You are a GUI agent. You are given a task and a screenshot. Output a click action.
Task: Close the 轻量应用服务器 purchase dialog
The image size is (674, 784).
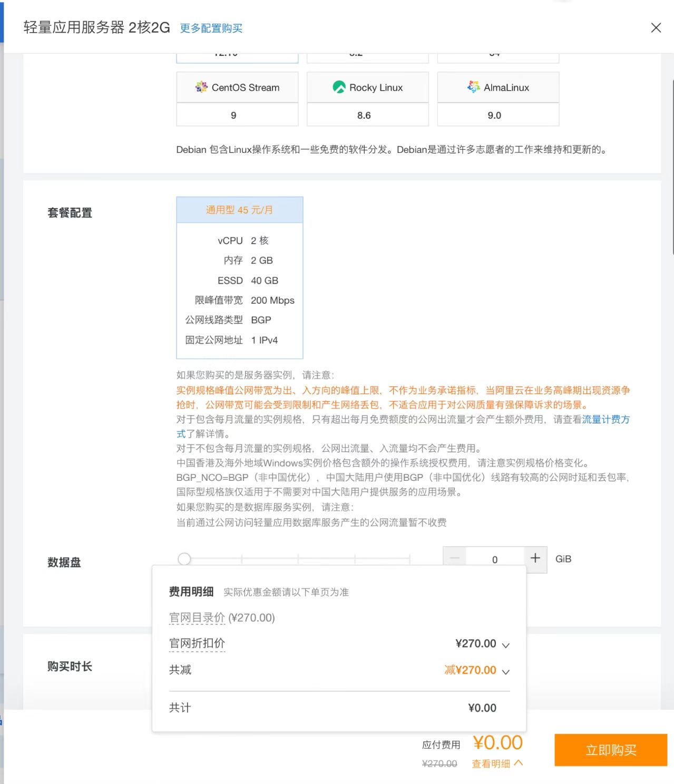(x=656, y=27)
